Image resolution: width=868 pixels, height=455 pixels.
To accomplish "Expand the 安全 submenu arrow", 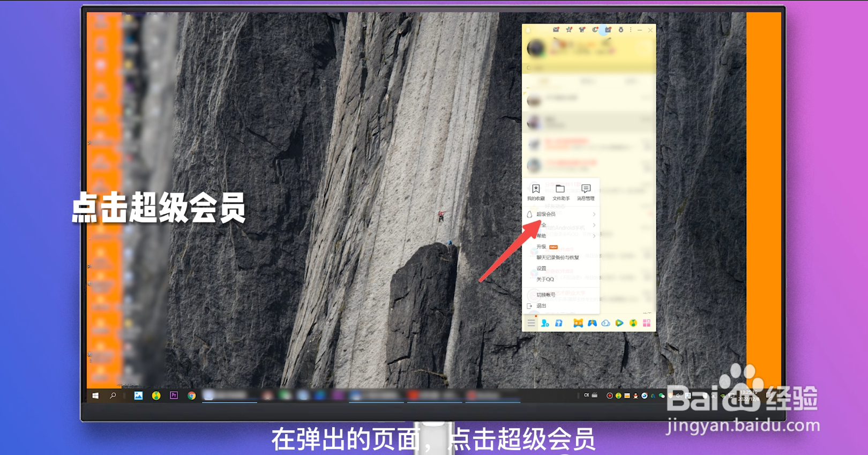I will [x=594, y=225].
